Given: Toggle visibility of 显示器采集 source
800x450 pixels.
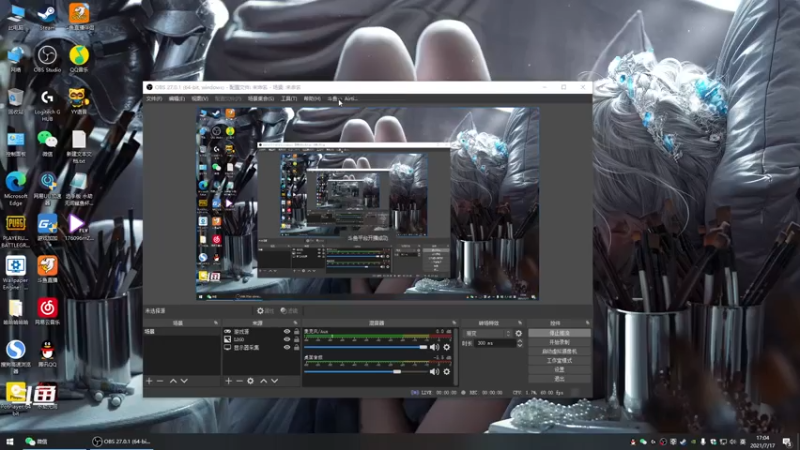Looking at the screenshot, I should click(287, 347).
